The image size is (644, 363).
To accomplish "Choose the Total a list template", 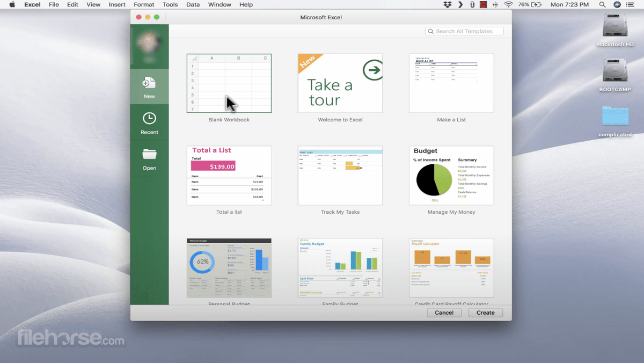I will (x=229, y=176).
